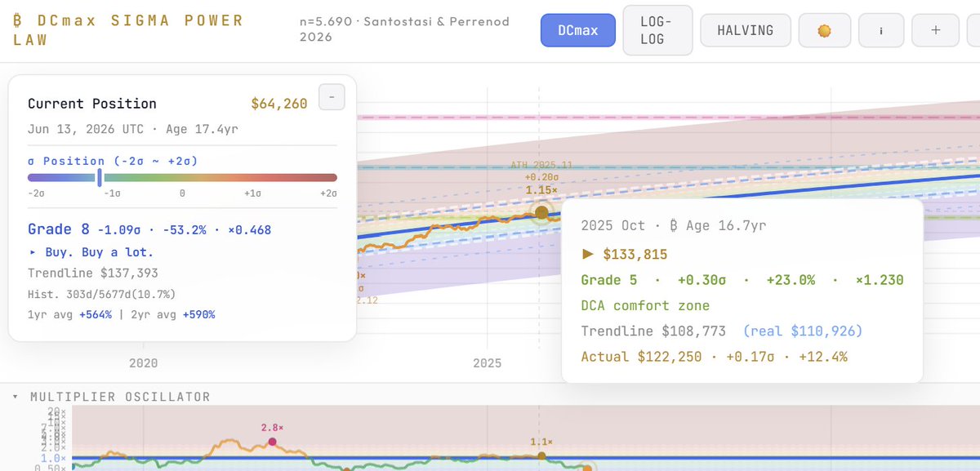The width and height of the screenshot is (980, 471).
Task: Click the $64,260 current price
Action: [279, 104]
